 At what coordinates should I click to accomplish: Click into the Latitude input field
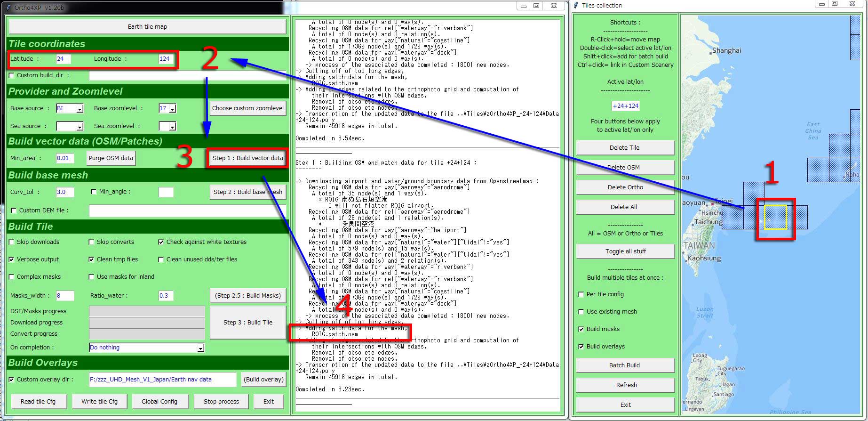(x=63, y=59)
